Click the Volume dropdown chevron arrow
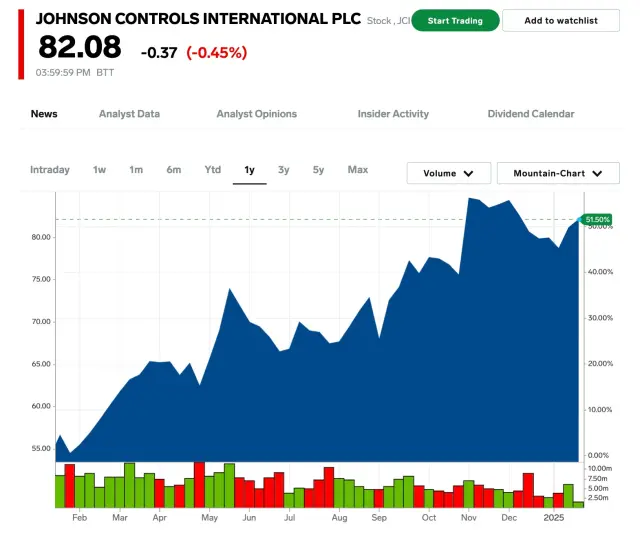640x545 pixels. click(x=469, y=174)
